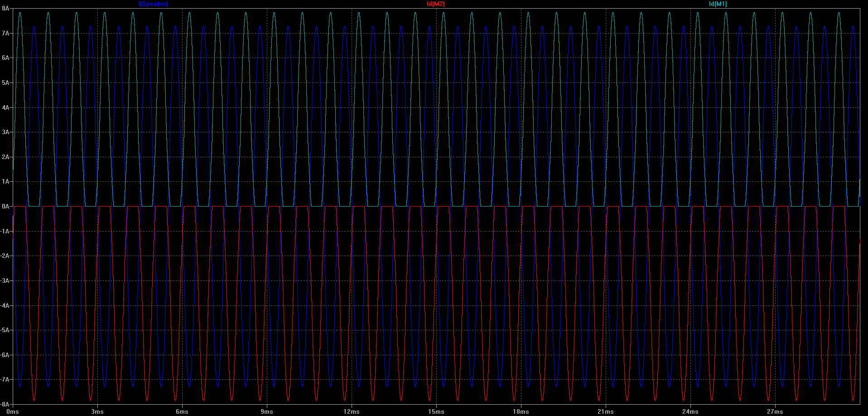The width and height of the screenshot is (868, 416).
Task: Click the 24ms time axis label
Action: [x=690, y=412]
